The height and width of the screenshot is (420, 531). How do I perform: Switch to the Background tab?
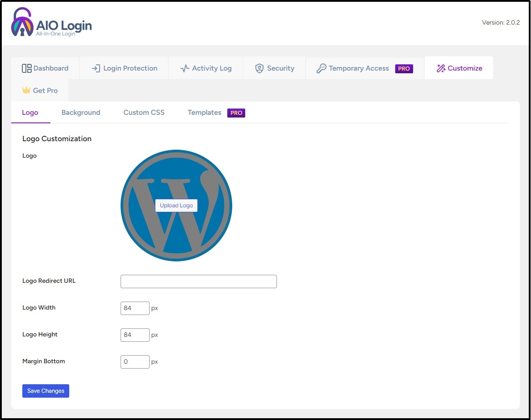(x=81, y=113)
